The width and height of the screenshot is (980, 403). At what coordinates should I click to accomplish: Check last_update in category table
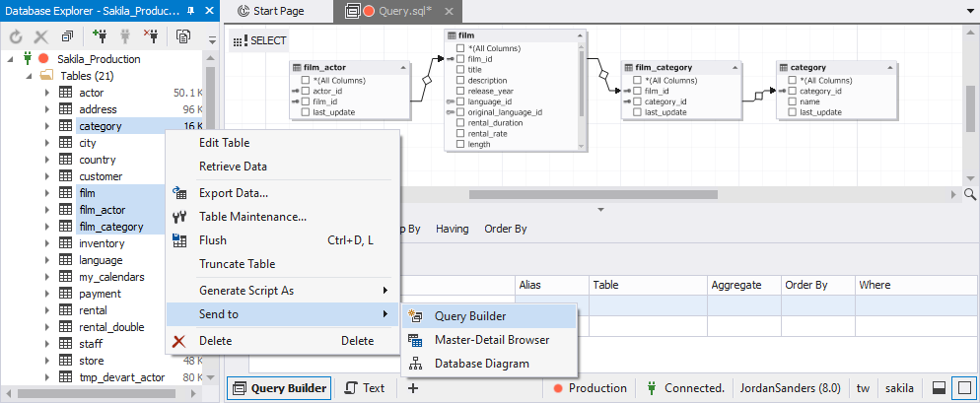click(x=793, y=112)
